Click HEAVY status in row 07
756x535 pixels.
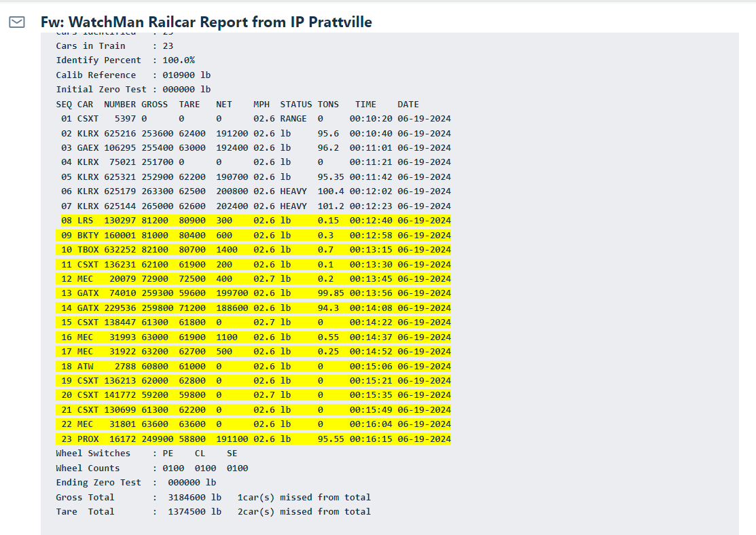[293, 206]
